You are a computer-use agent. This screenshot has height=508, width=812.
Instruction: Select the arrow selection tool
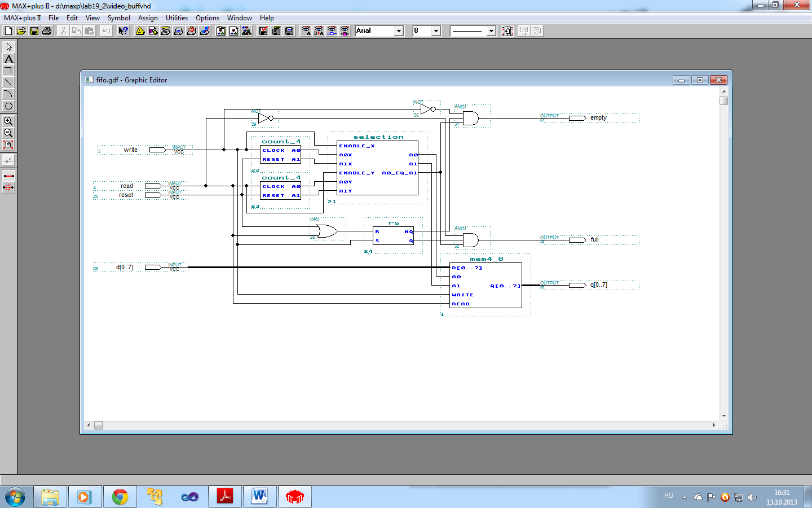coord(8,47)
